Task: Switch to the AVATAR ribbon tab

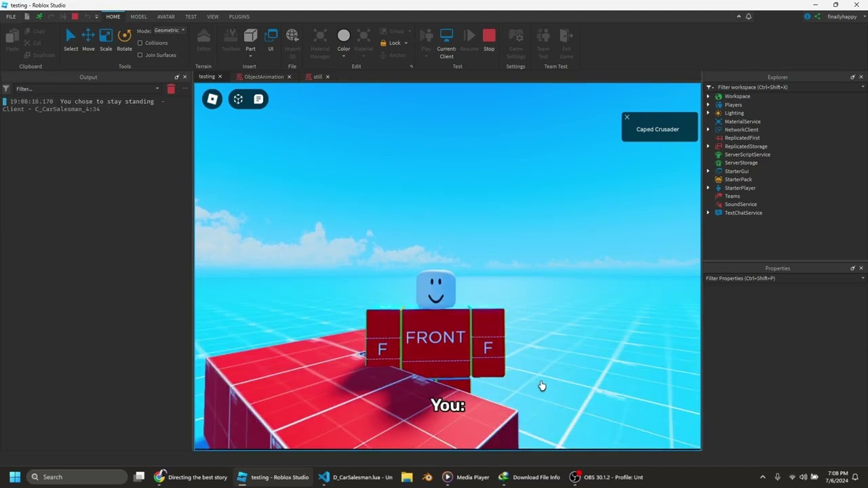Action: click(x=166, y=16)
